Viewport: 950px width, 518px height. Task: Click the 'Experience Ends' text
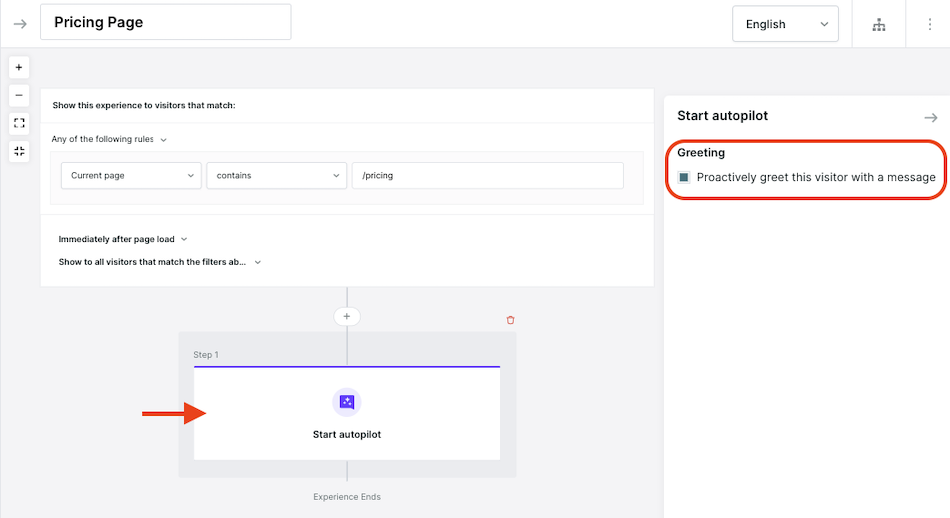click(347, 497)
